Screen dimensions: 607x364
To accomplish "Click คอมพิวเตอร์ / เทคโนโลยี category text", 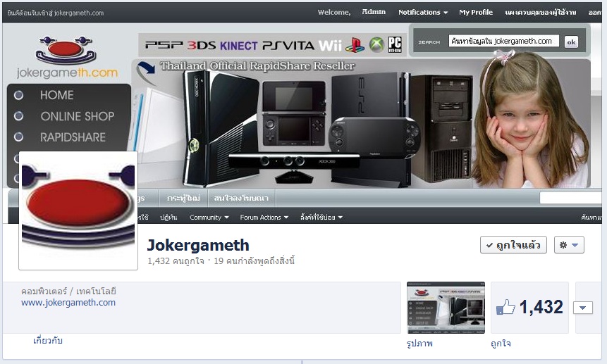I will 68,291.
